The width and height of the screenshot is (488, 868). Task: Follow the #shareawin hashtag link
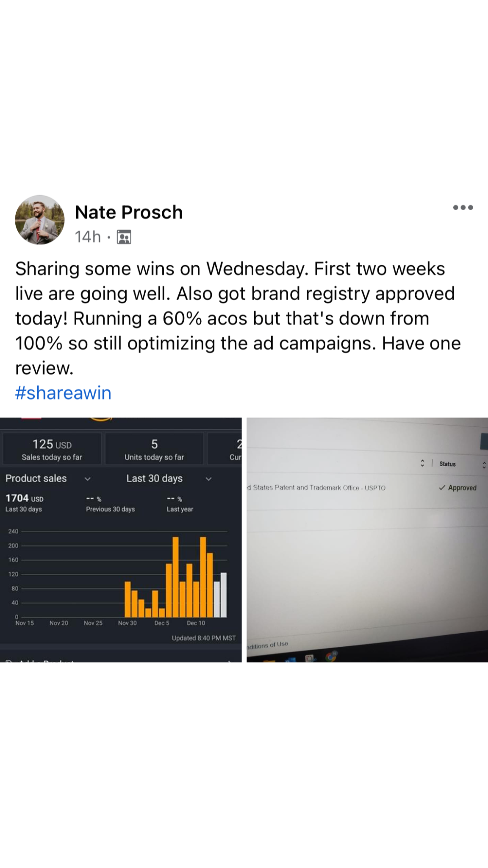pyautogui.click(x=63, y=393)
